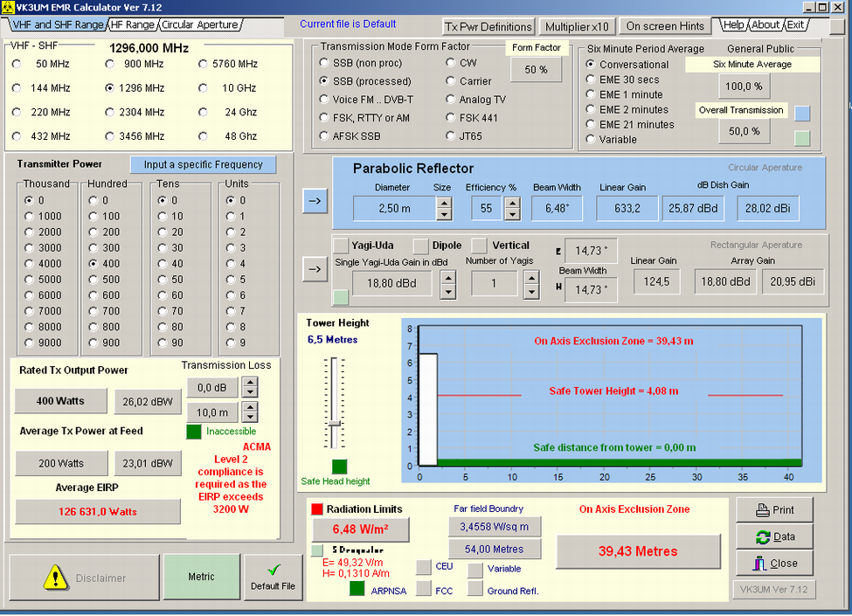
Task: Click Input a specific Frequency button
Action: click(x=204, y=164)
